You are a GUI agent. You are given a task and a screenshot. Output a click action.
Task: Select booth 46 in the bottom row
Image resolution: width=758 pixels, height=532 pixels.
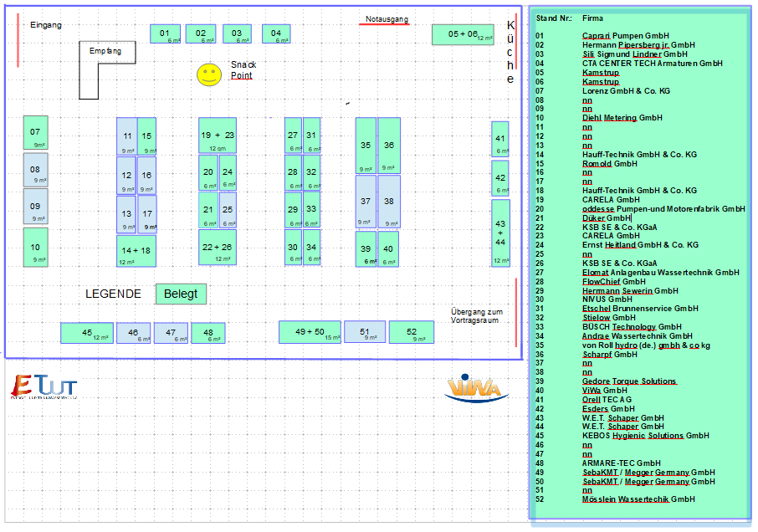(x=133, y=333)
